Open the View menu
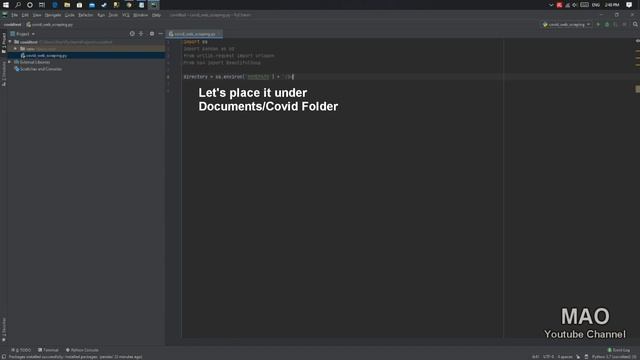The width and height of the screenshot is (640, 360). [x=37, y=15]
